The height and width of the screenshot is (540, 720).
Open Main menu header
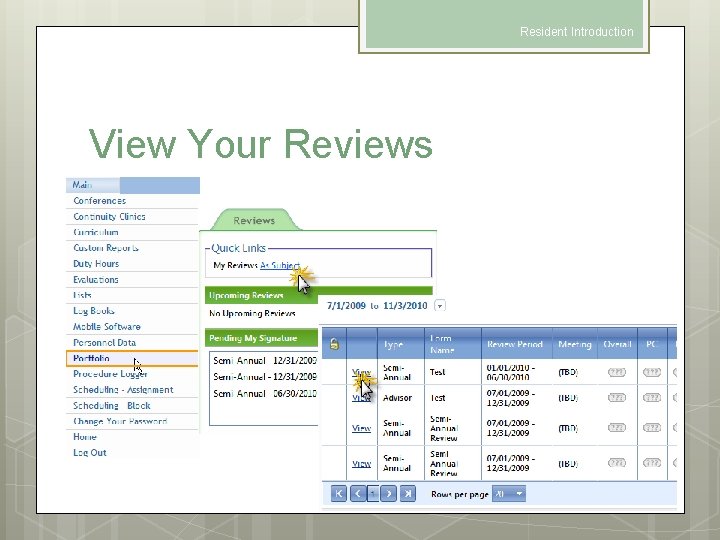pos(133,185)
